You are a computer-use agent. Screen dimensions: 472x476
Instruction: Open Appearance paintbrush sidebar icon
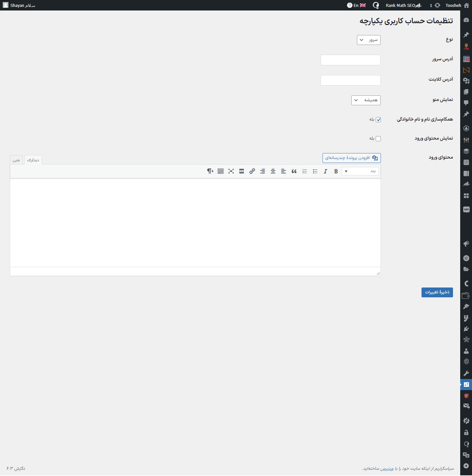(x=466, y=307)
